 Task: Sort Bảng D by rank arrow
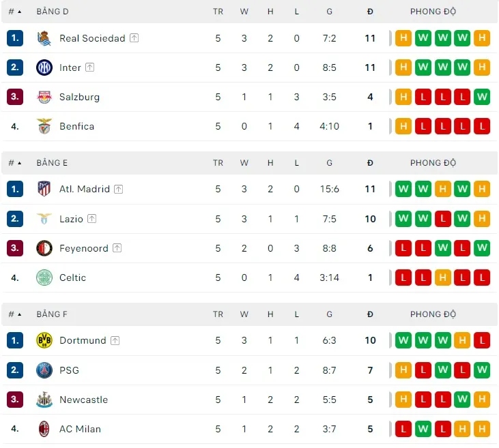click(19, 12)
